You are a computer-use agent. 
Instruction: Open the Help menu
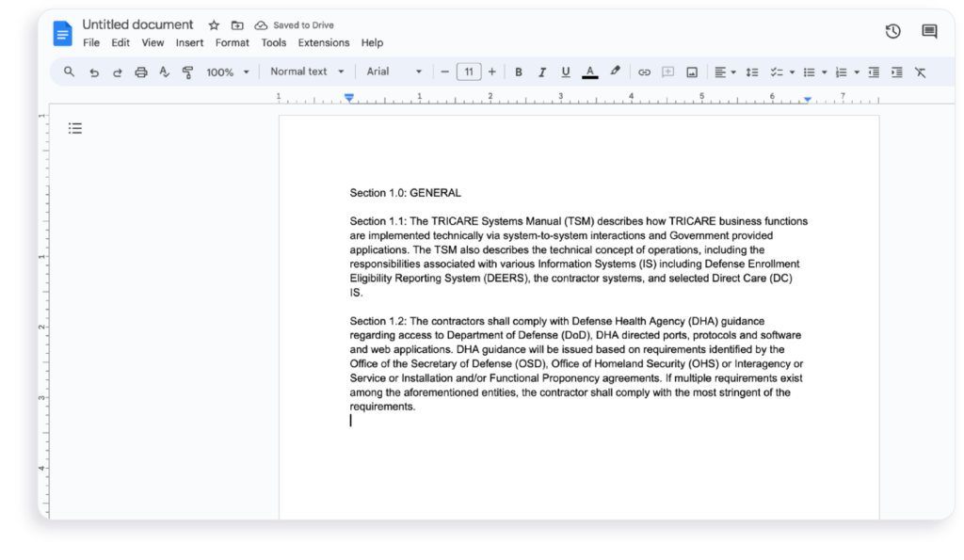[372, 42]
